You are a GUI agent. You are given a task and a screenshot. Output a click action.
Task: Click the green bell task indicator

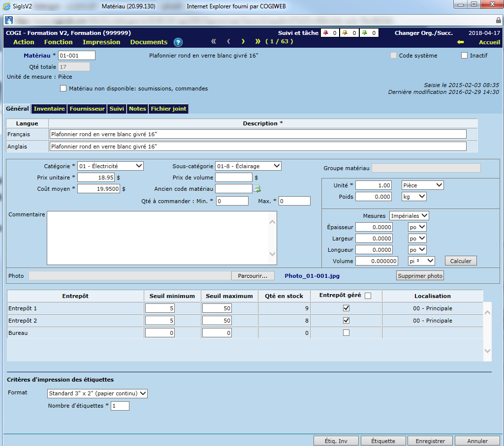pos(365,33)
